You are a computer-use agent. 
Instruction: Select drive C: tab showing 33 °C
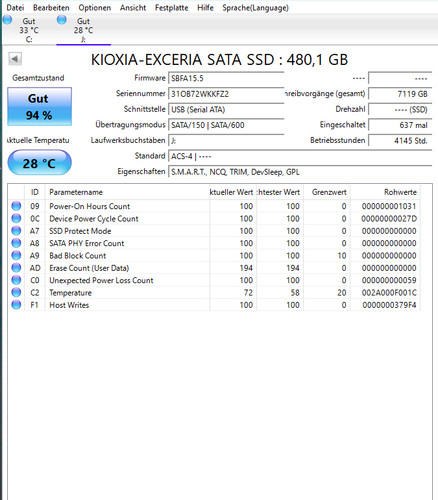29,30
